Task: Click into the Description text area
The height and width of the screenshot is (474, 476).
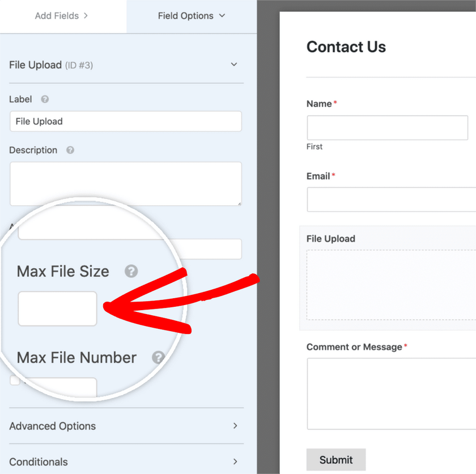Action: (x=126, y=184)
